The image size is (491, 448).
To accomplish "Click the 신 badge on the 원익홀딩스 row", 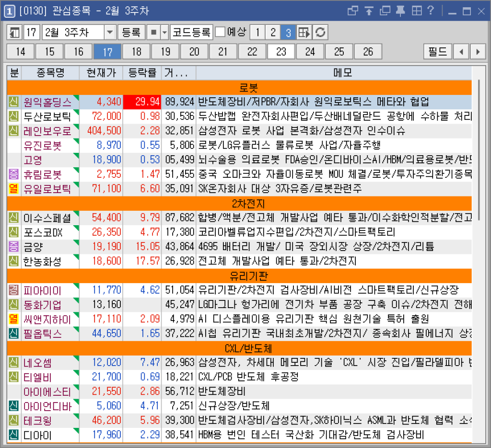I will 13,102.
